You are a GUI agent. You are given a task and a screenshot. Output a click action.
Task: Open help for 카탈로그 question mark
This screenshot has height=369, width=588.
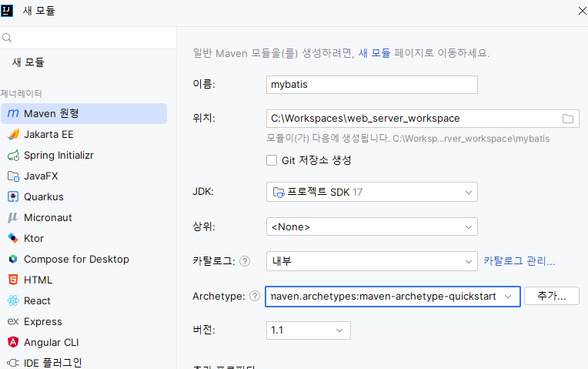click(x=245, y=261)
